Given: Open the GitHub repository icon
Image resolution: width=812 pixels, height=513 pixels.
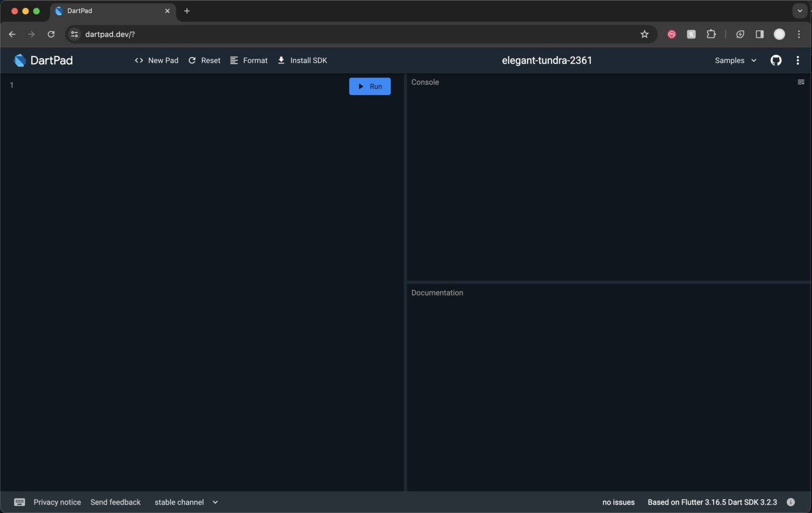Looking at the screenshot, I should [x=776, y=60].
